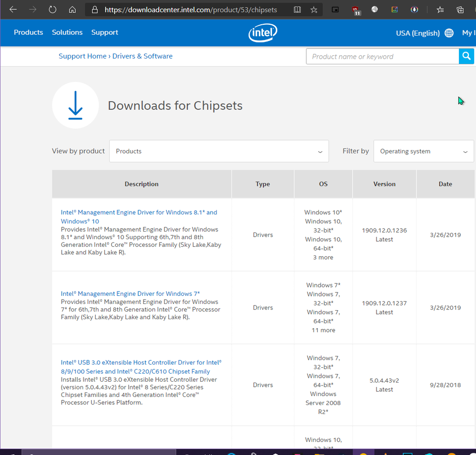Go to the browser home page icon
Viewport: 476px width, 455px height.
(x=72, y=10)
